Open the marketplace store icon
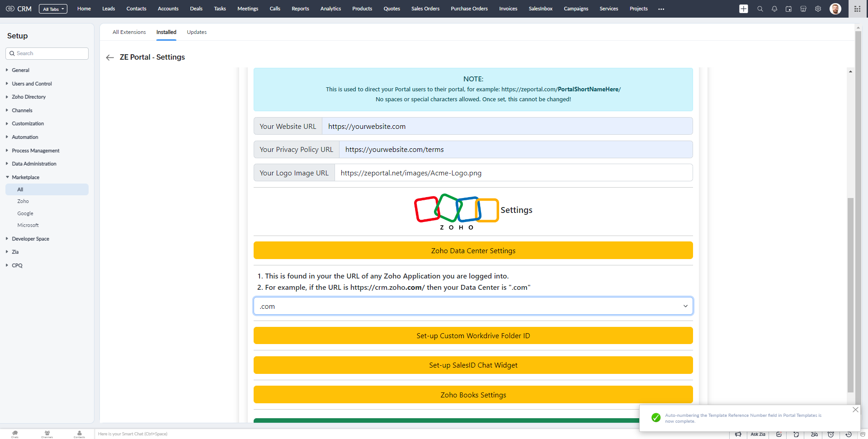Image resolution: width=868 pixels, height=439 pixels. click(x=803, y=9)
